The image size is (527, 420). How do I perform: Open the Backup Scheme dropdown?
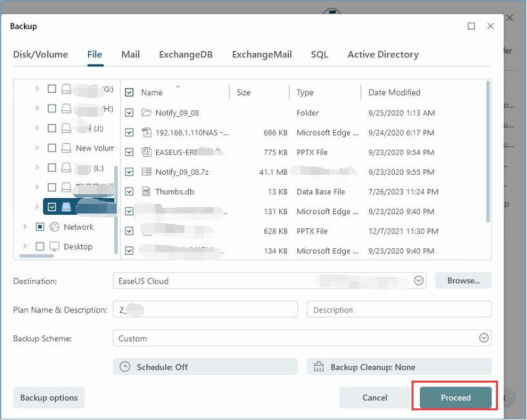click(484, 338)
